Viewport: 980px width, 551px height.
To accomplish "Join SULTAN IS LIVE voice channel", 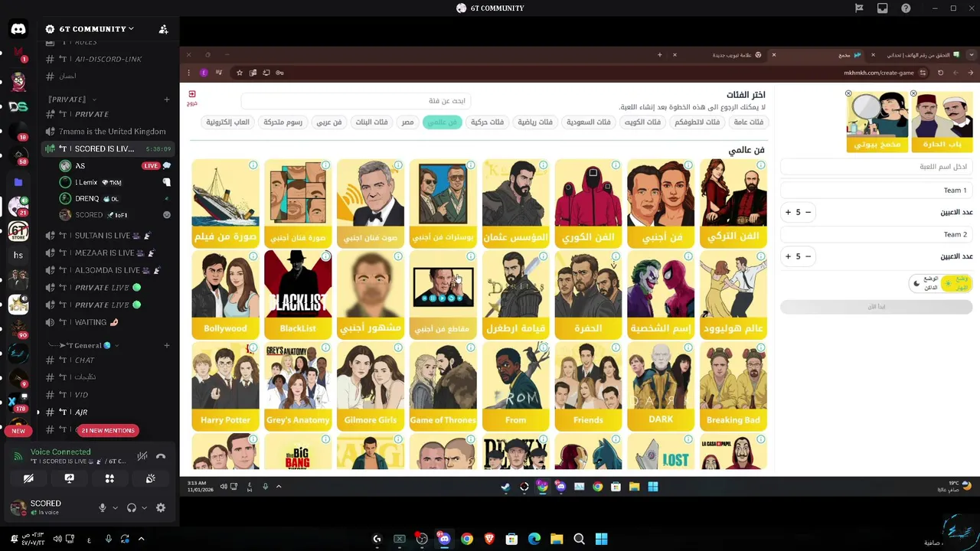I will click(x=107, y=236).
